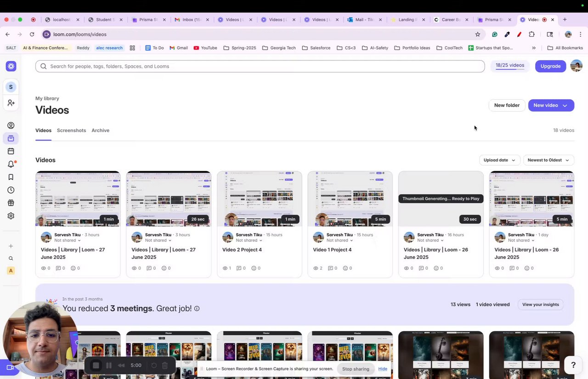Expand the Upload date sort dropdown
The width and height of the screenshot is (588, 379).
(x=499, y=160)
